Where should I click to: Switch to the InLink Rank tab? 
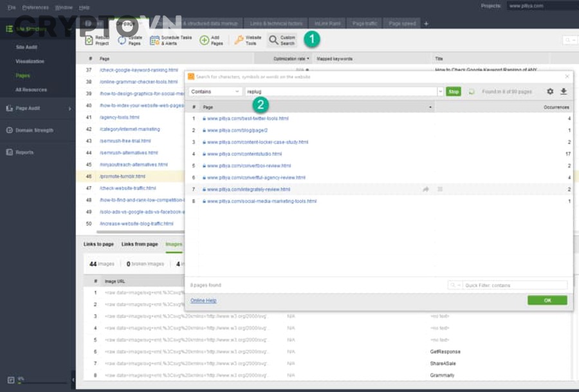[x=327, y=24]
